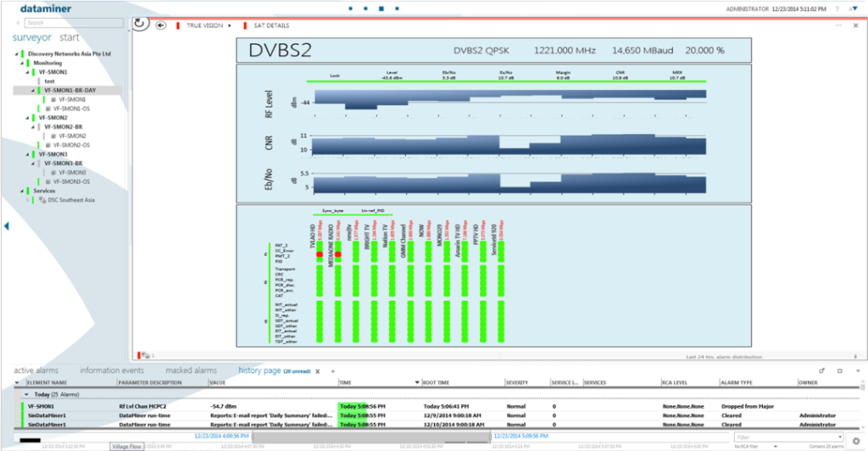Click the ellipsis options icon on card
This screenshot has width=868, height=451.
tap(837, 25)
